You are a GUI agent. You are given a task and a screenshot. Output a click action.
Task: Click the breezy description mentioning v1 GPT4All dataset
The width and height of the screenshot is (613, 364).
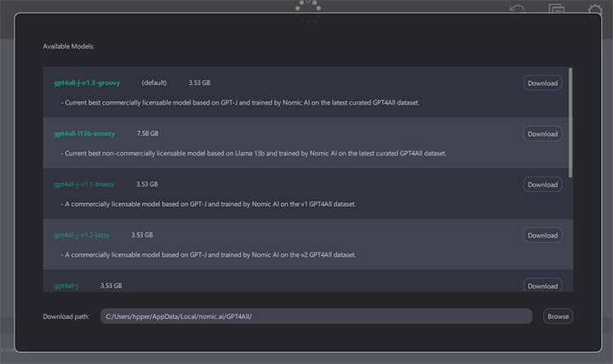(209, 204)
